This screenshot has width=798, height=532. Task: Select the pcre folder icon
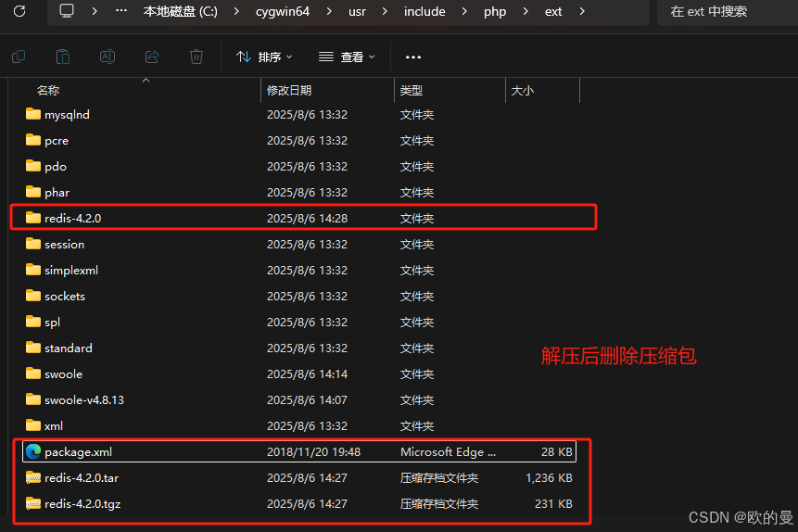[33, 140]
